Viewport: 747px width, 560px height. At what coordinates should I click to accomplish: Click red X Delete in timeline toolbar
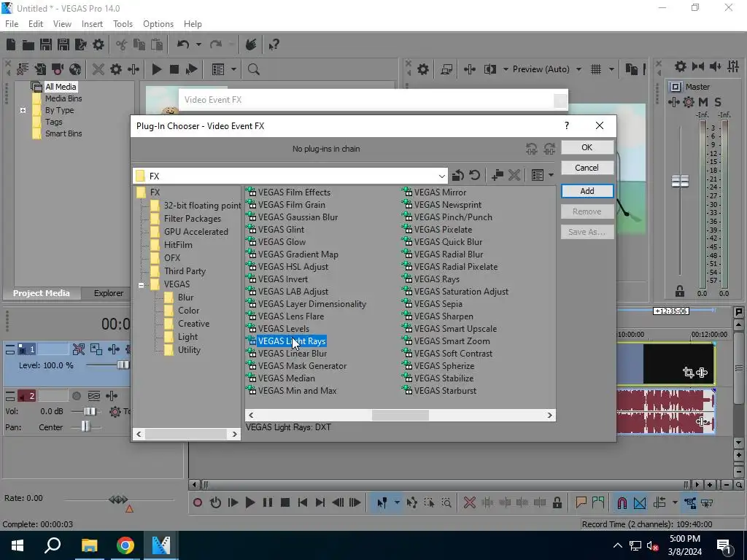470,502
